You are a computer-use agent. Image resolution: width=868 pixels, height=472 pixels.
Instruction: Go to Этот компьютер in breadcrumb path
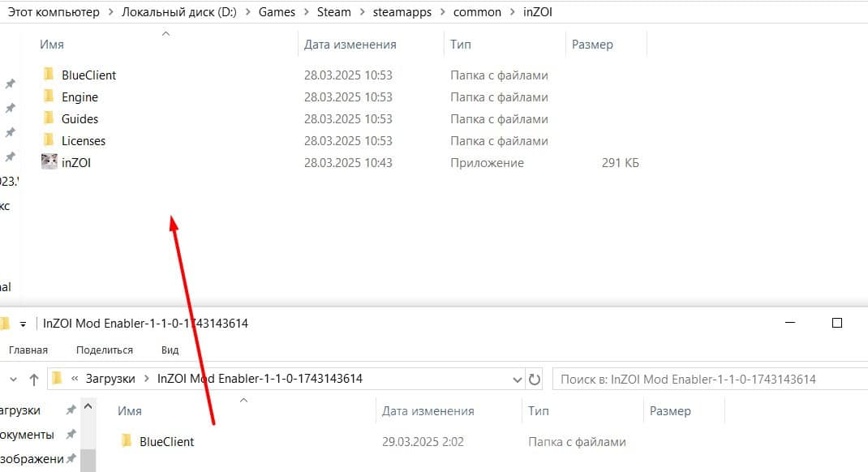tap(54, 12)
